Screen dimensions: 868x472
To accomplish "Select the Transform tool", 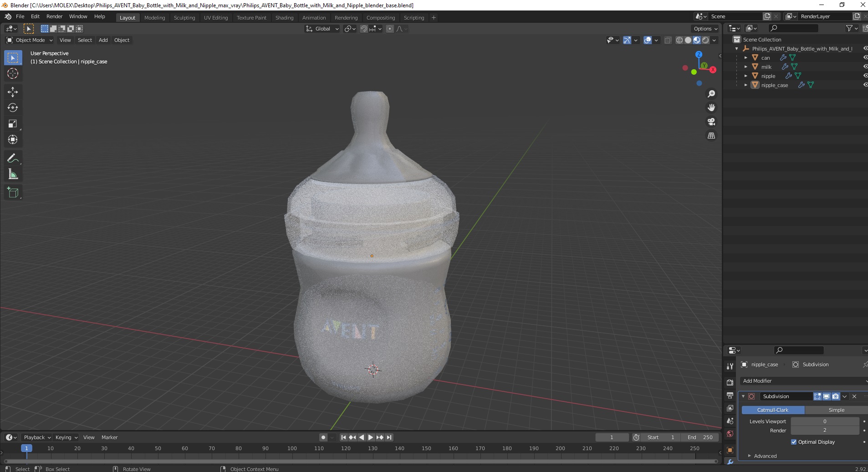I will tap(13, 140).
